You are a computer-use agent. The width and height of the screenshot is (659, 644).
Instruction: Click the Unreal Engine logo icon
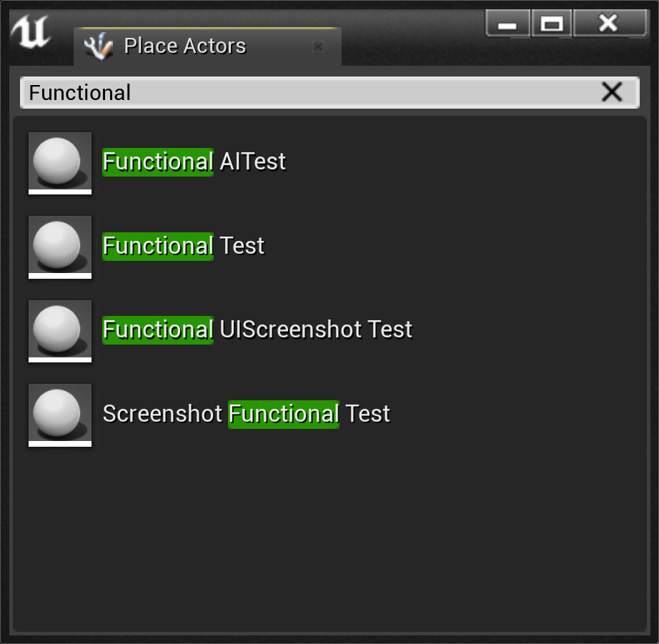coord(30,32)
